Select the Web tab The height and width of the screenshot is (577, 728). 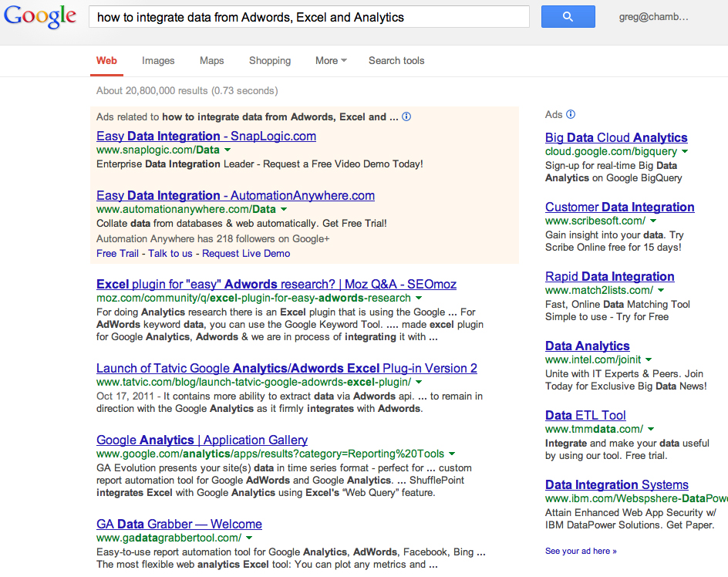point(106,60)
